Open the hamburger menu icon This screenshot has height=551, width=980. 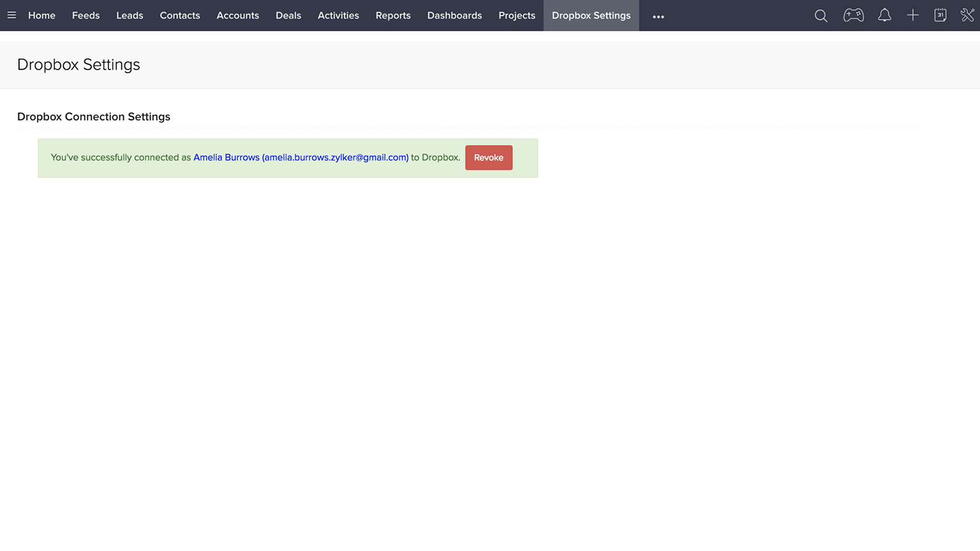(11, 15)
